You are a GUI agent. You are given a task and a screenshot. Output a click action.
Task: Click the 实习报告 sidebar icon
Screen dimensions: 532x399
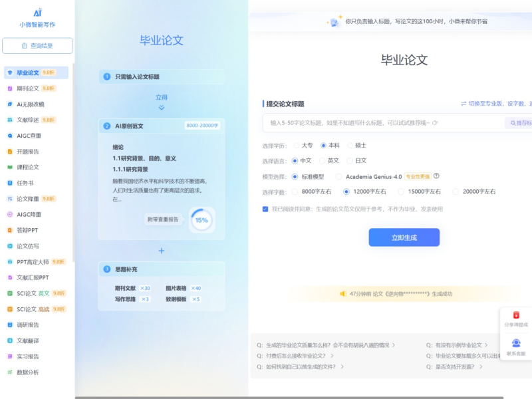point(10,356)
